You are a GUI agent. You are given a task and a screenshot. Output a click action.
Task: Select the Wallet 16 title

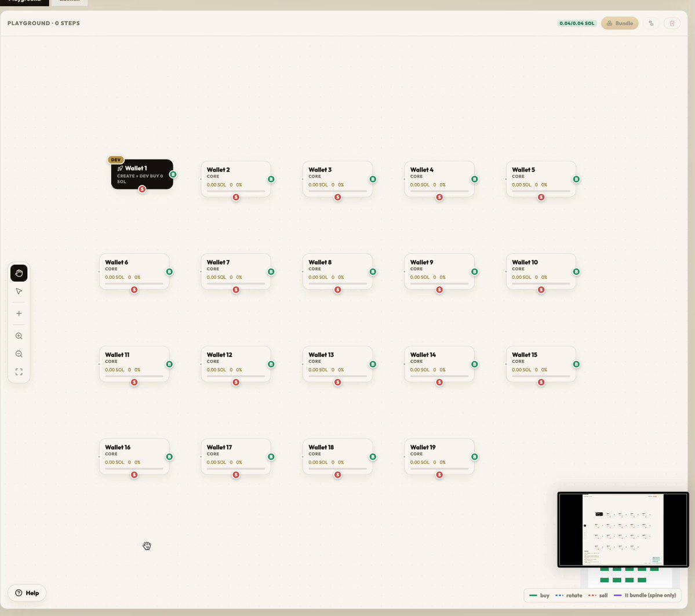(x=118, y=447)
